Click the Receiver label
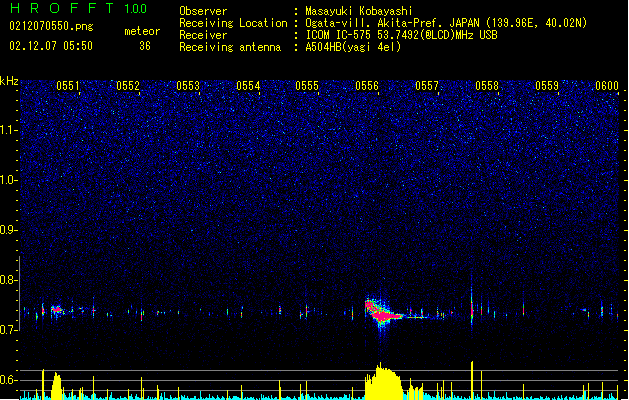The image size is (629, 400). point(203,35)
